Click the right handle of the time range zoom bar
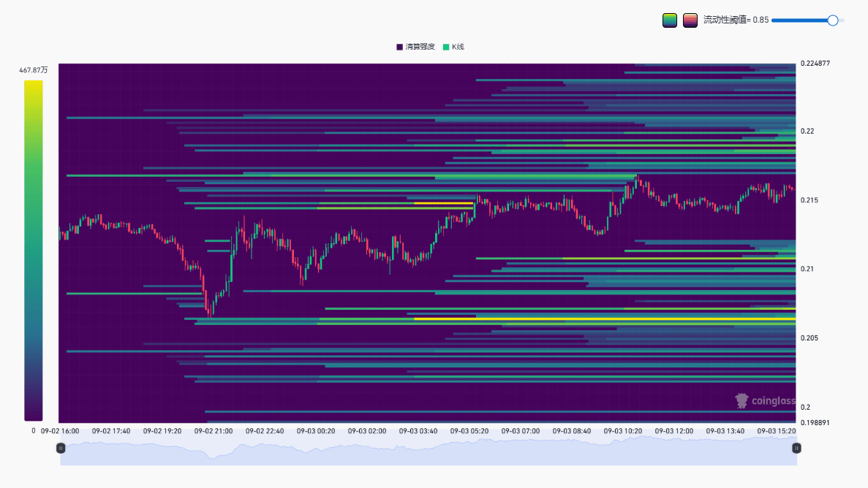This screenshot has height=488, width=868. (796, 448)
